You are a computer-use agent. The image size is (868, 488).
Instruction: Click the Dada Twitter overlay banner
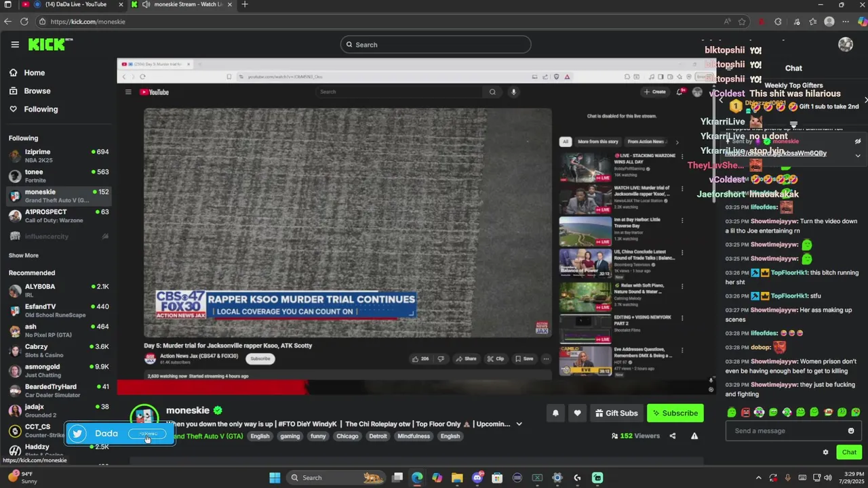[x=120, y=434]
